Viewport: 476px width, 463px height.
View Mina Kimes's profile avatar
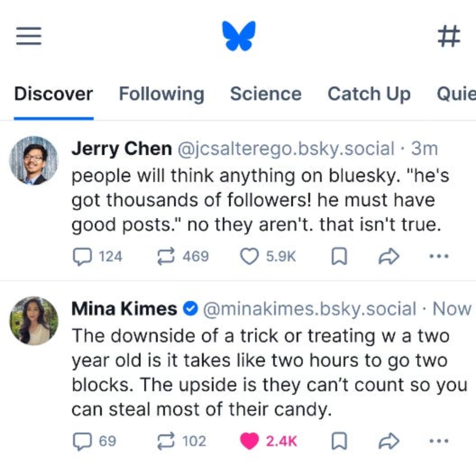(34, 321)
